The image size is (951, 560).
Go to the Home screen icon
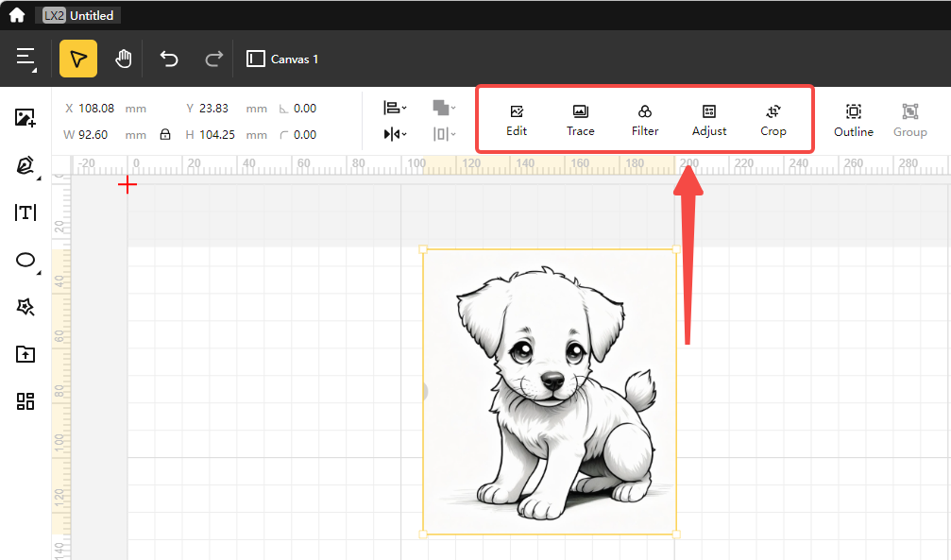click(17, 14)
